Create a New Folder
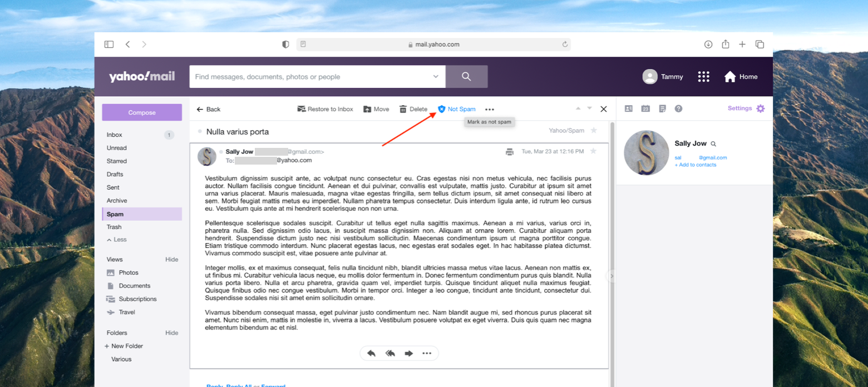 coord(124,346)
